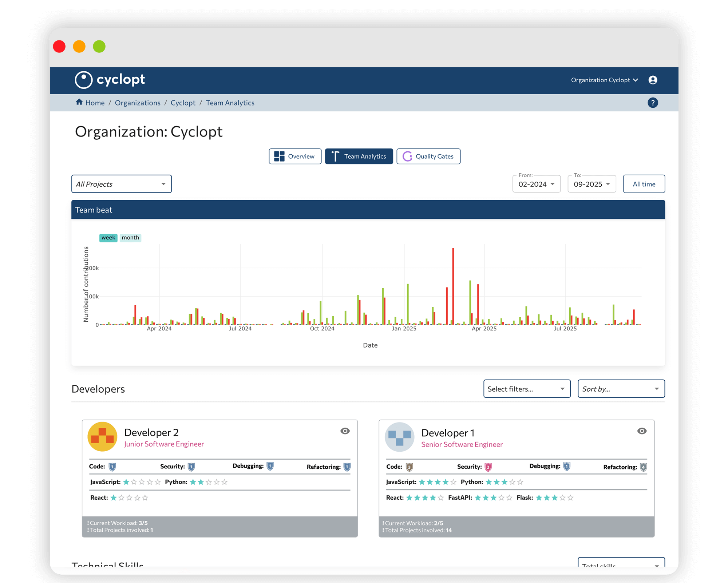
Task: Switch the chart to week view
Action: [x=108, y=238]
